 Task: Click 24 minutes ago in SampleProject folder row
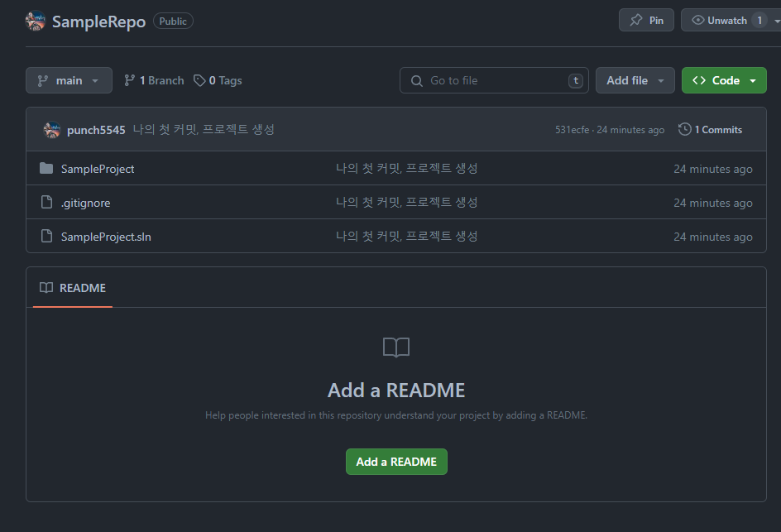click(x=713, y=169)
